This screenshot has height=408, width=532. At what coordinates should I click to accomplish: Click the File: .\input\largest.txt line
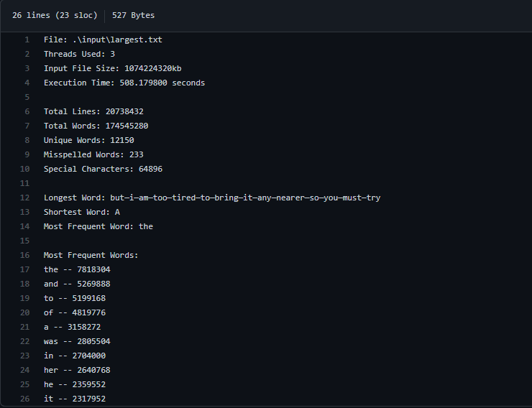103,40
